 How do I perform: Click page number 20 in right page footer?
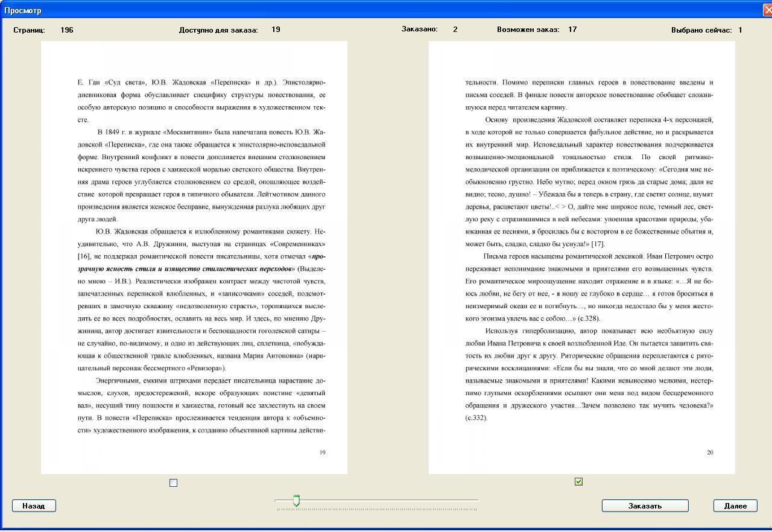[710, 452]
